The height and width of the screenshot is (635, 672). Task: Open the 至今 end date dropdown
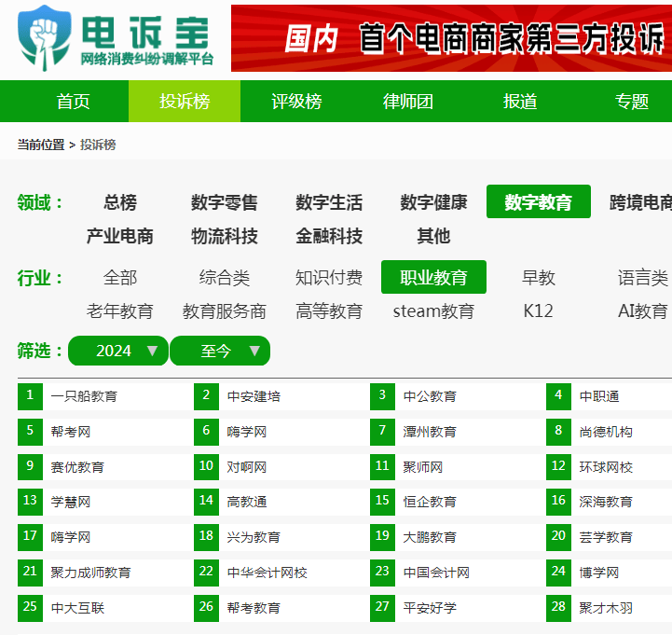pyautogui.click(x=220, y=351)
